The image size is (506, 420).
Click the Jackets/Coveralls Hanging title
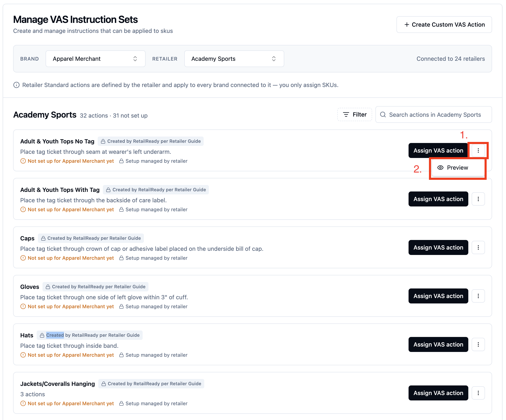(57, 384)
